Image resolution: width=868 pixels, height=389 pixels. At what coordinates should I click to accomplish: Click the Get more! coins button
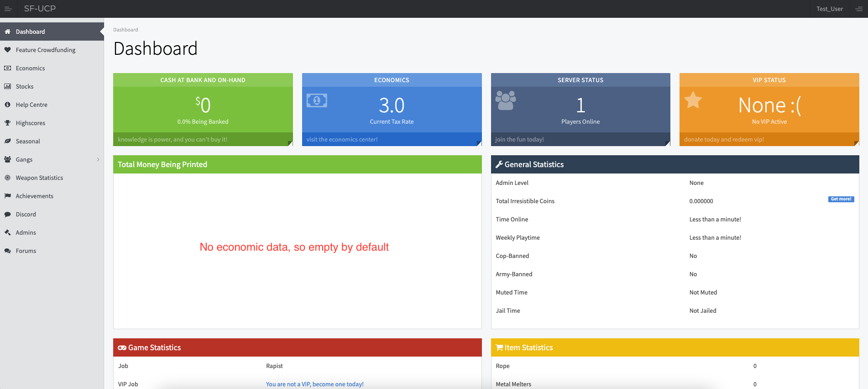point(841,199)
